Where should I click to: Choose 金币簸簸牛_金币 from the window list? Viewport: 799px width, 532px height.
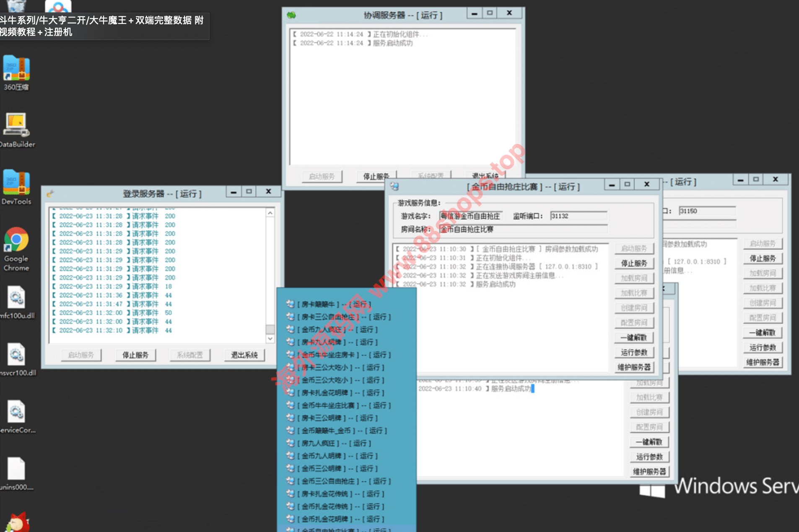pos(344,431)
